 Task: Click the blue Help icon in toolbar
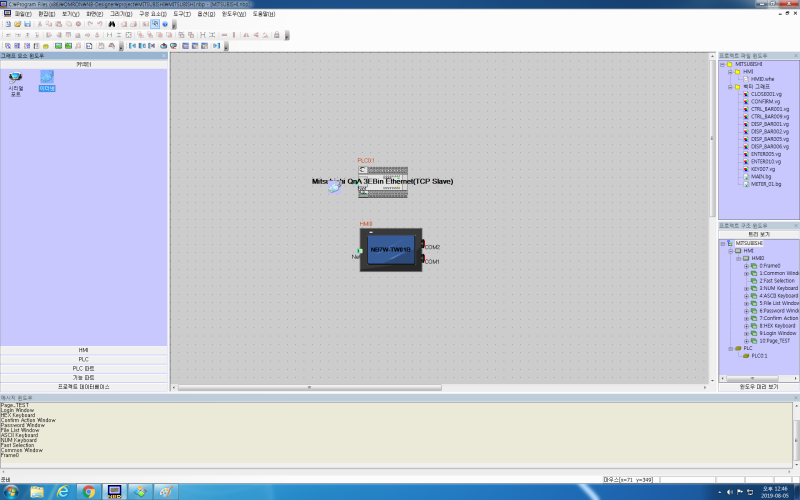coord(166,24)
